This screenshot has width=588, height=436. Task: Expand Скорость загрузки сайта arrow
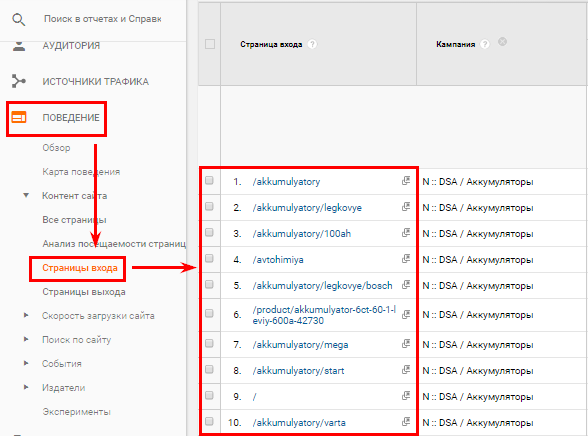[x=26, y=315]
